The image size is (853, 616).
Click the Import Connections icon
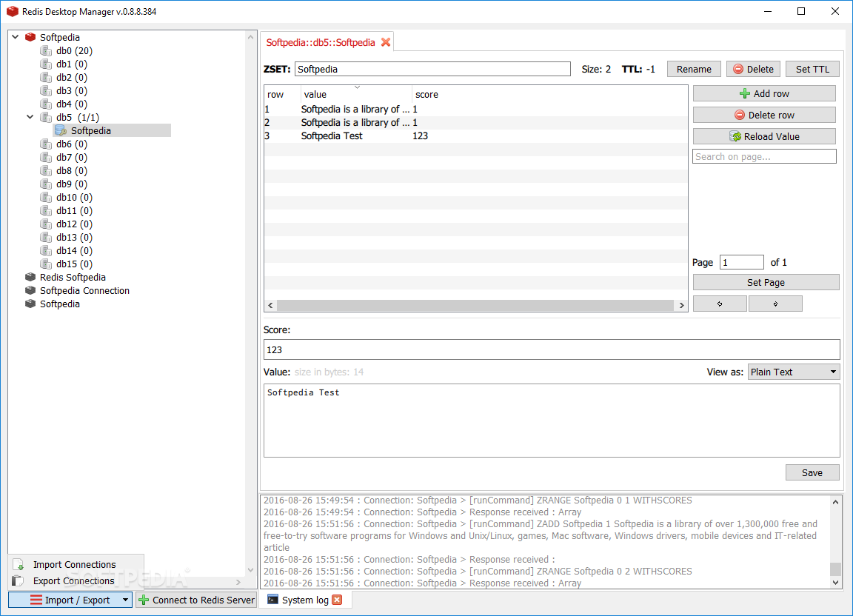click(18, 564)
